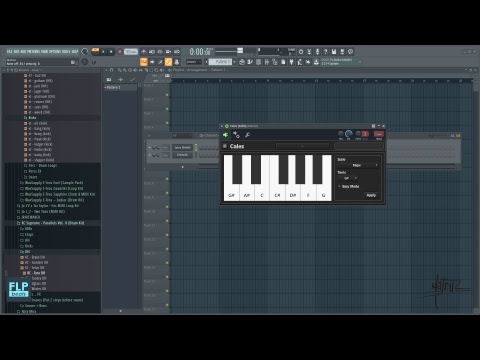Open the Tonic dropdown in Cales

(348, 178)
